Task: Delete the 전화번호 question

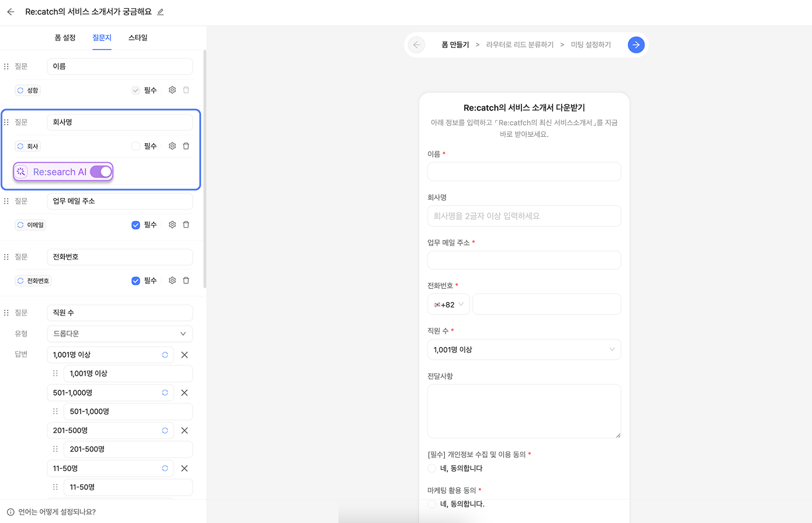Action: [x=186, y=280]
